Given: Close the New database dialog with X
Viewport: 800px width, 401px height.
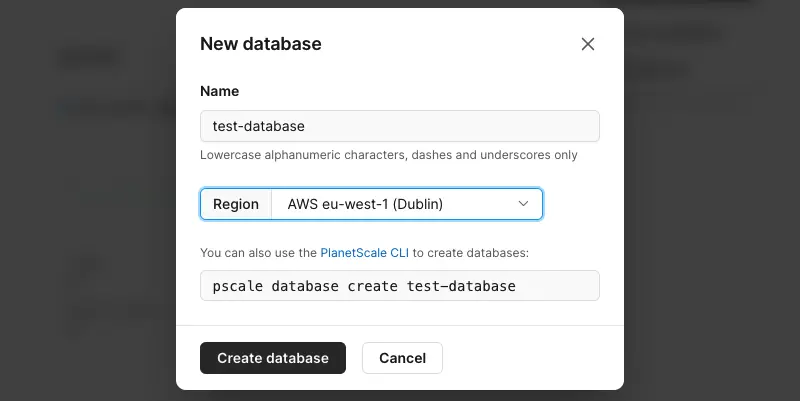Looking at the screenshot, I should 588,44.
